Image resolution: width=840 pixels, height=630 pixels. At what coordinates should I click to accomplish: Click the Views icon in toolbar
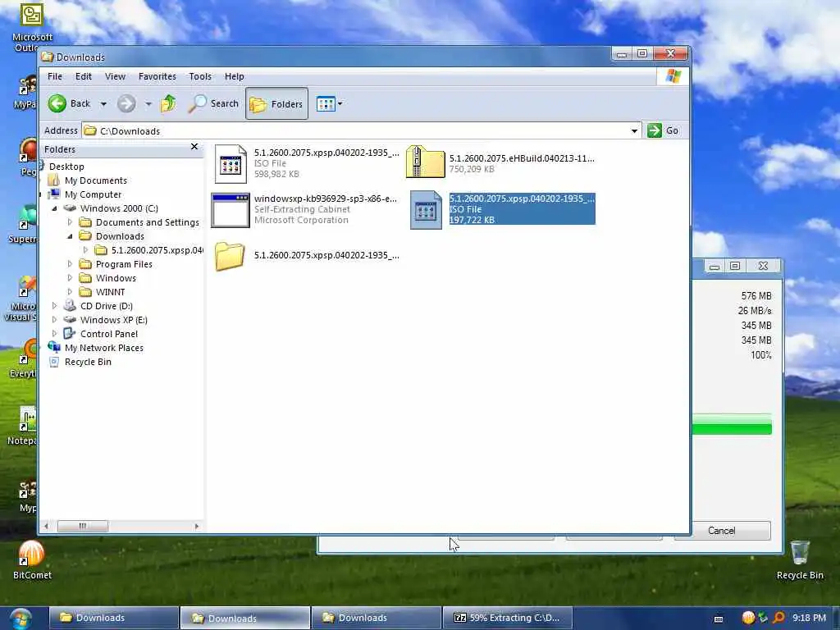click(325, 103)
